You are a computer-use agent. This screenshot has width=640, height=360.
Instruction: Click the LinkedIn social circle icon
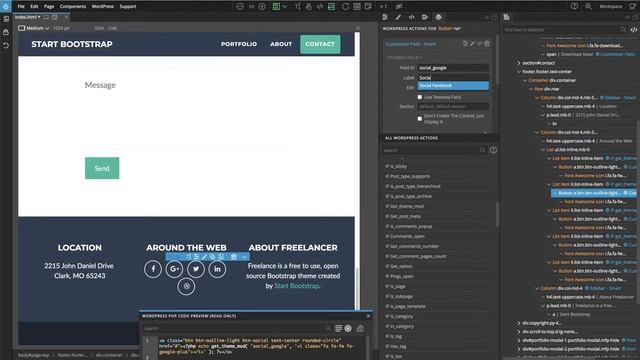217,269
